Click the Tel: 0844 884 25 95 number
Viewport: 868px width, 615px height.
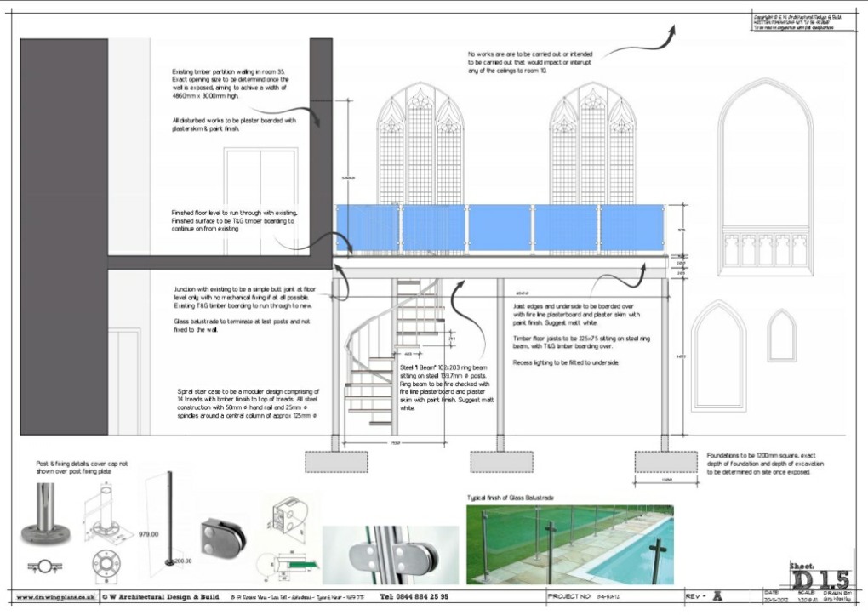pos(414,597)
